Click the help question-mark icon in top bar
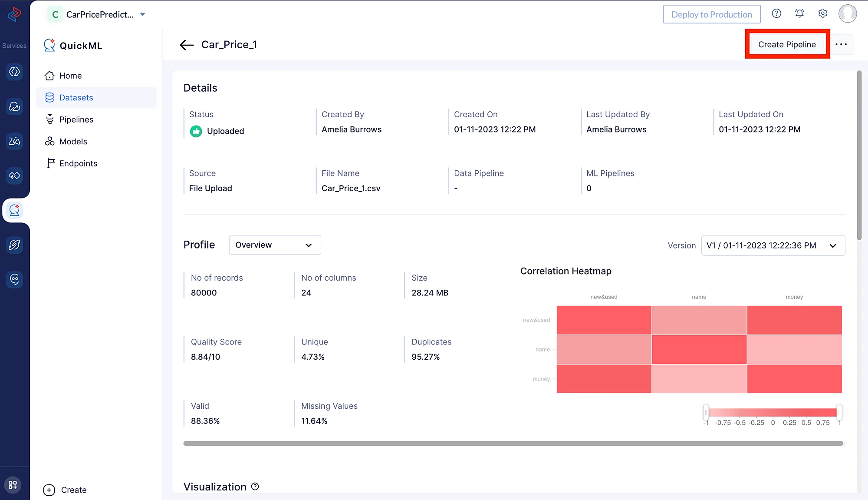The width and height of the screenshot is (868, 500). coord(776,14)
